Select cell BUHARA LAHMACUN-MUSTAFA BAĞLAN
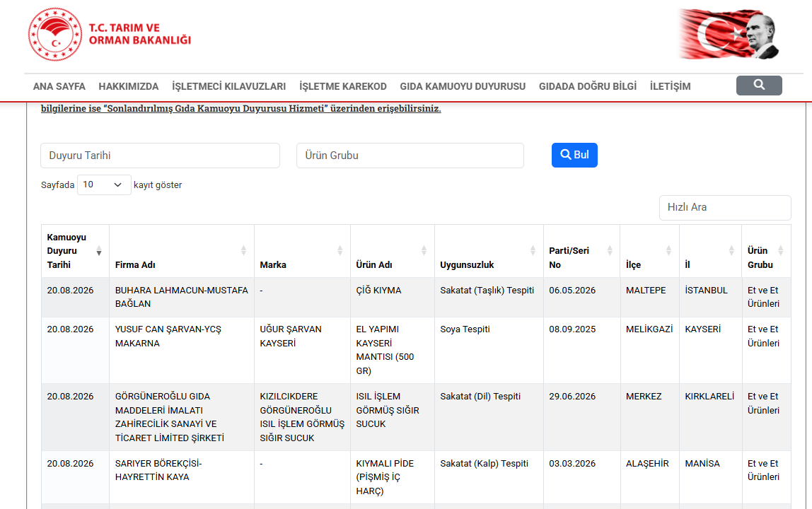This screenshot has height=509, width=812. coord(181,297)
